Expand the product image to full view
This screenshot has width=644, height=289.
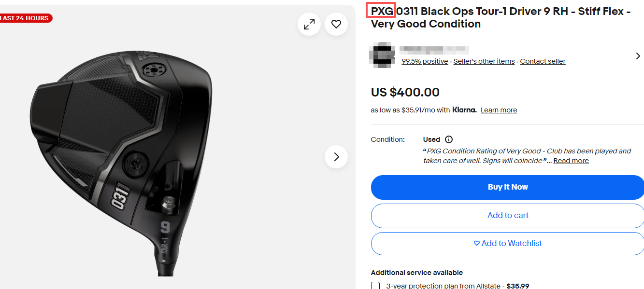tap(309, 24)
